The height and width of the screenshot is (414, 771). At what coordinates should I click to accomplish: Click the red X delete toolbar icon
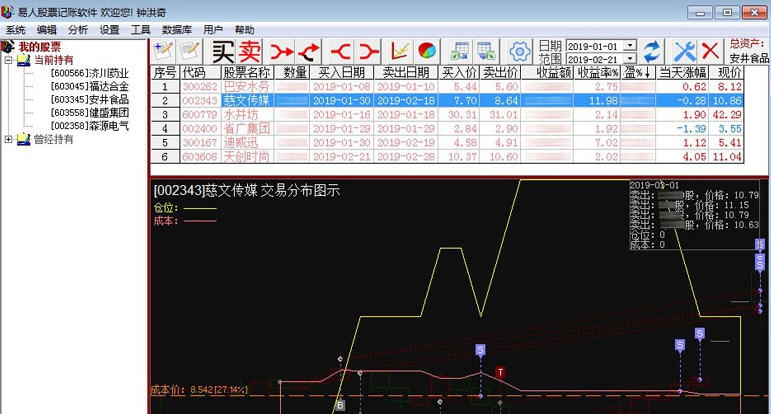711,51
